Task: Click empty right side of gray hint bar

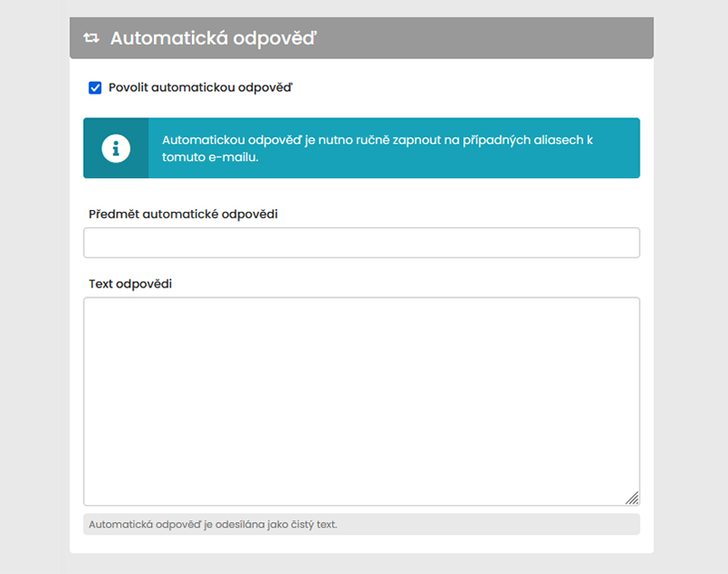Action: 510,525
